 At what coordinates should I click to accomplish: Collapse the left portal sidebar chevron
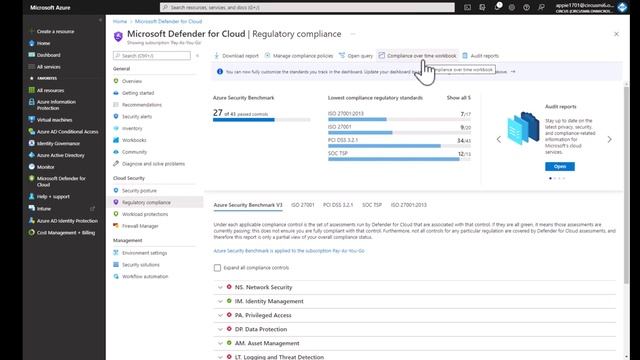click(100, 20)
